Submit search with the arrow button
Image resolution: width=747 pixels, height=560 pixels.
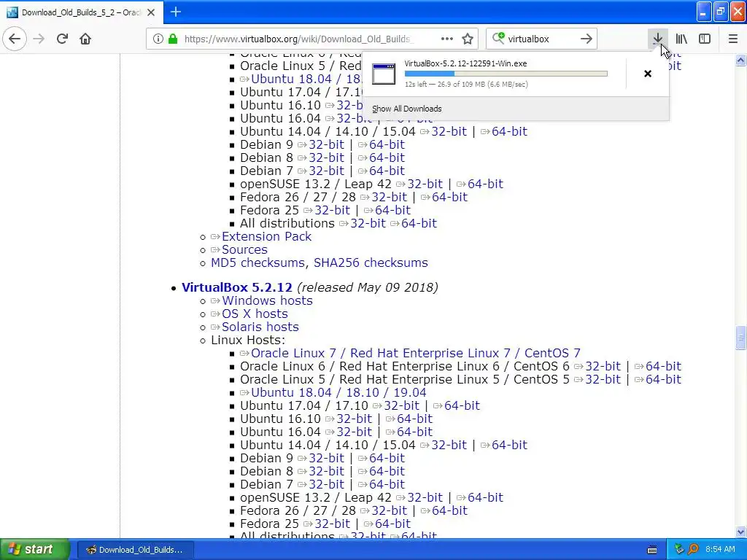point(587,39)
